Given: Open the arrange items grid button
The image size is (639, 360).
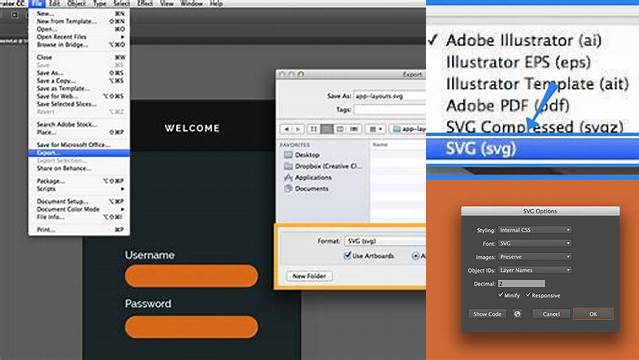Looking at the screenshot, I should [x=375, y=129].
